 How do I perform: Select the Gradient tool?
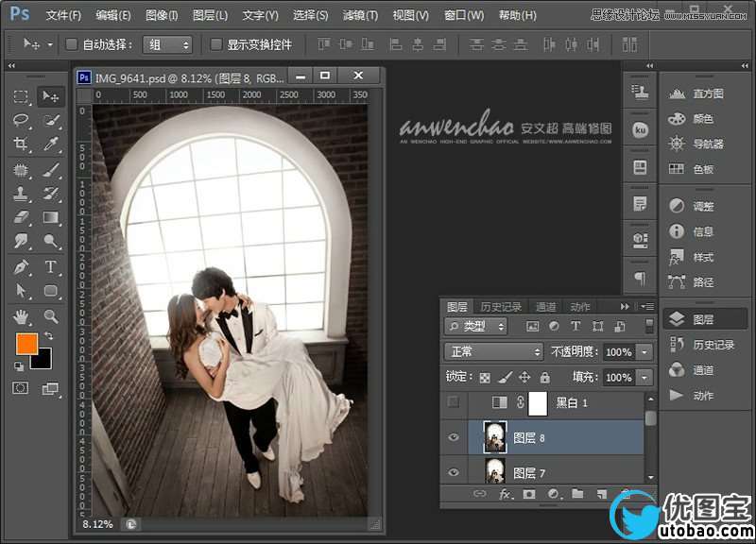[50, 217]
